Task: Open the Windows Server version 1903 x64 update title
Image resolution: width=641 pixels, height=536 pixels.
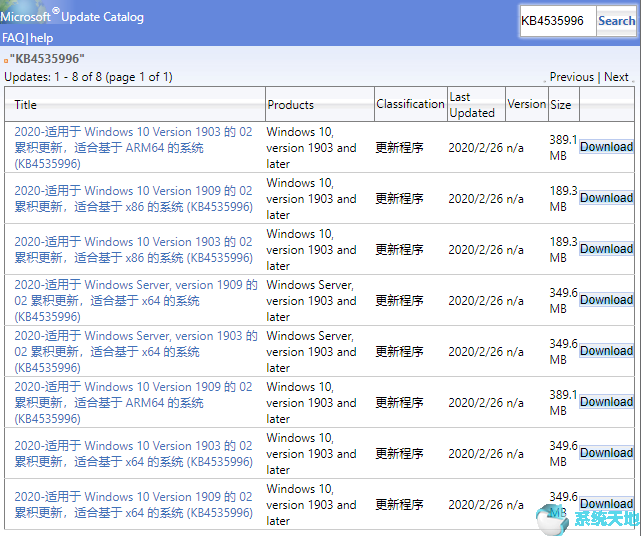Action: coord(136,352)
